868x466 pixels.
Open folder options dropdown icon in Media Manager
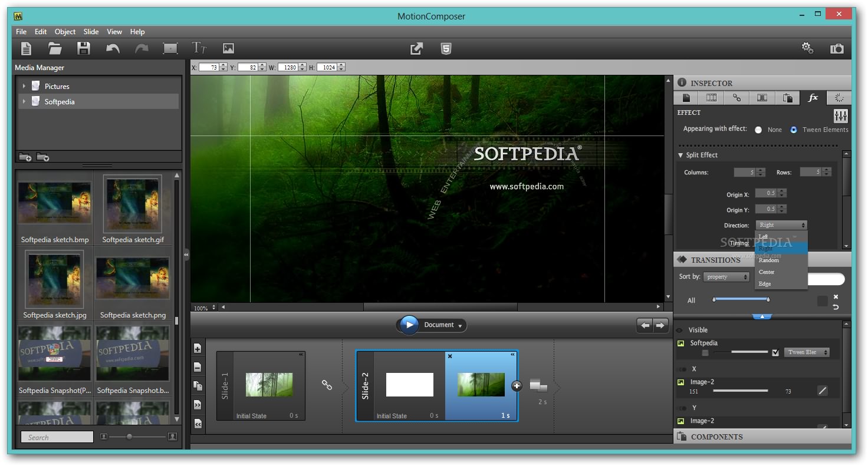pos(42,157)
